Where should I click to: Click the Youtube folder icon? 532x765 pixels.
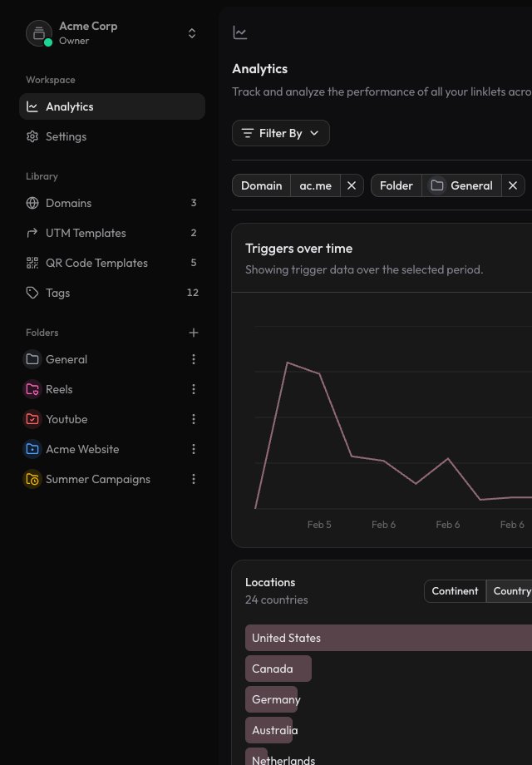click(32, 419)
